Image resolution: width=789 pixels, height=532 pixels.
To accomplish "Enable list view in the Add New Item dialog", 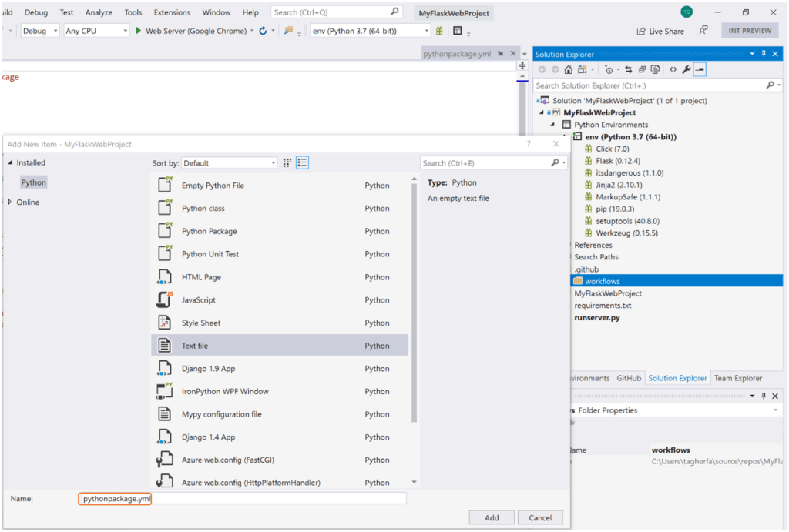I will point(302,162).
